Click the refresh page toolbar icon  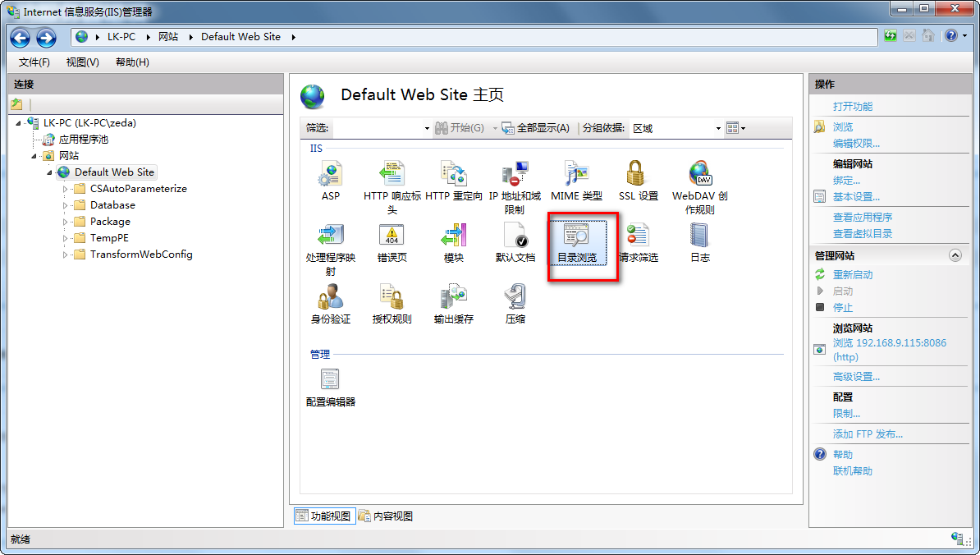pyautogui.click(x=890, y=36)
